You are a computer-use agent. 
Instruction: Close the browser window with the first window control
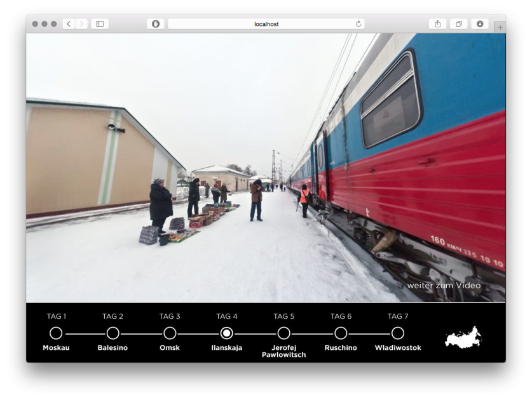point(35,23)
